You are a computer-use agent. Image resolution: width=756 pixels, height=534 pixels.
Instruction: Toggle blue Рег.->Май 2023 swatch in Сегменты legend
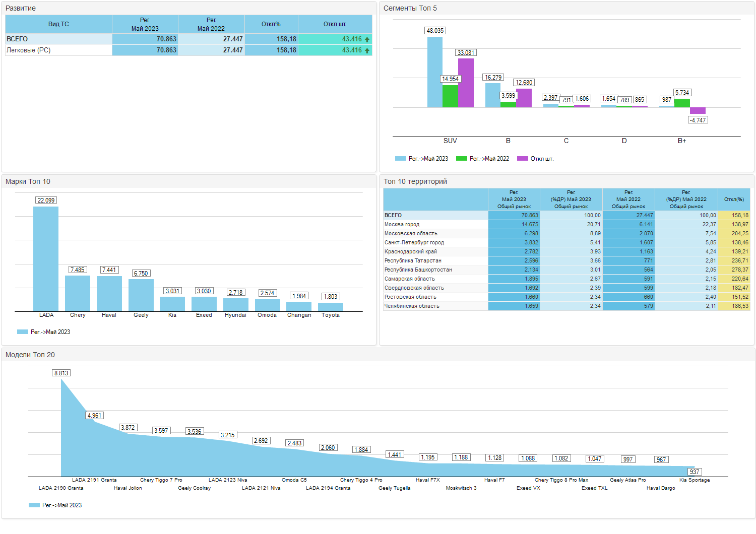pyautogui.click(x=401, y=159)
